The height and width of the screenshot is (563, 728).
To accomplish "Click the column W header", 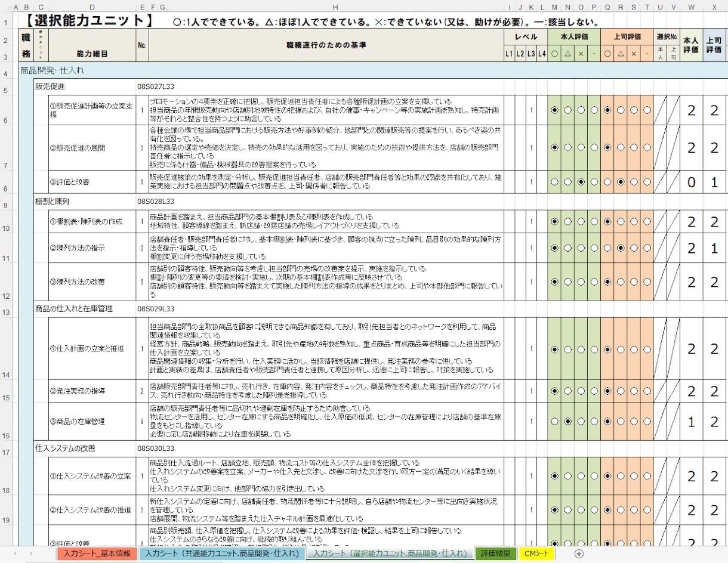I will coord(691,7).
